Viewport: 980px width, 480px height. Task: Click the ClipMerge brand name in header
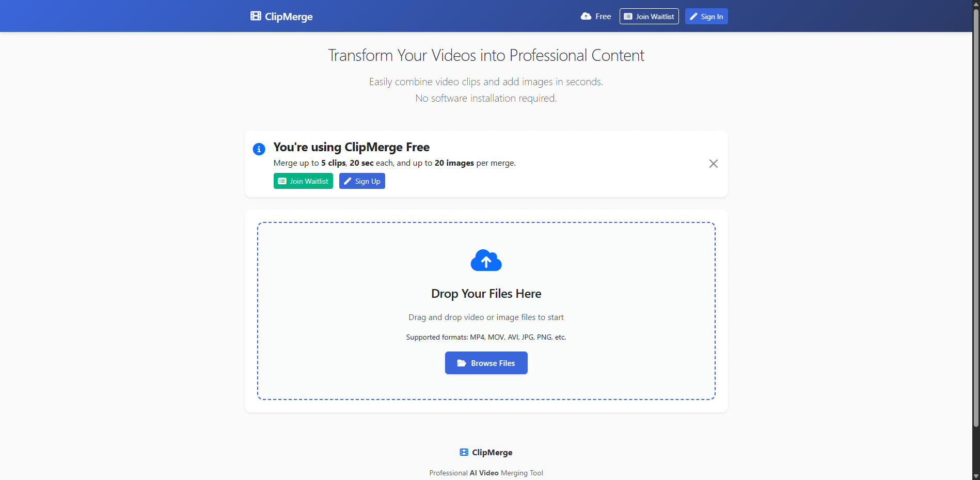point(289,17)
